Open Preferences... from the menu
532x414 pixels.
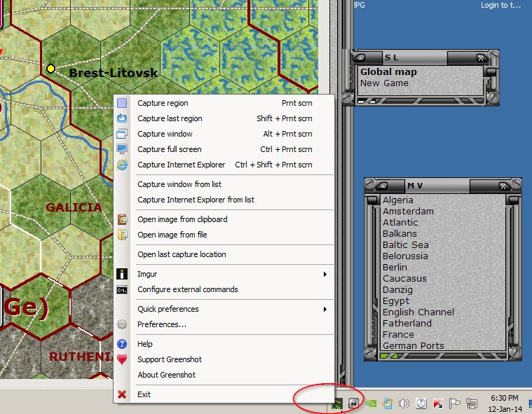click(224, 324)
